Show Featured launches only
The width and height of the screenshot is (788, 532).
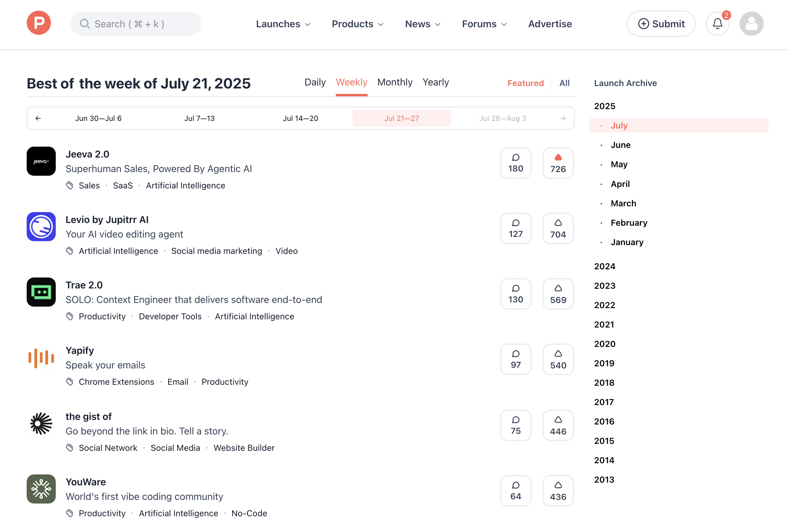click(x=526, y=83)
